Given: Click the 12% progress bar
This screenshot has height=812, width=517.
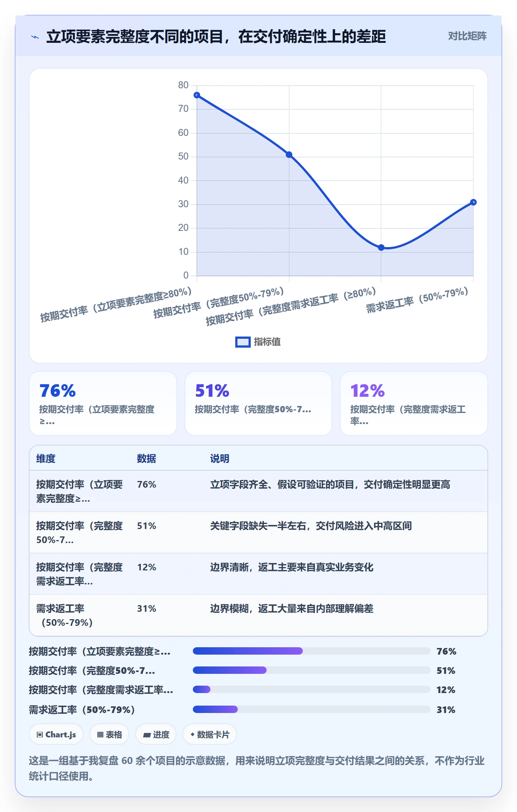Looking at the screenshot, I should click(311, 689).
